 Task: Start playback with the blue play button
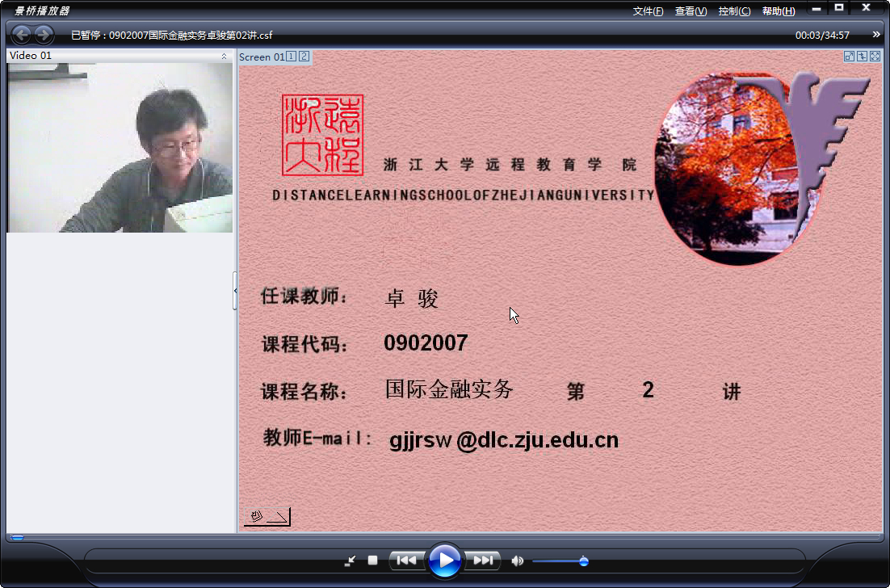(444, 561)
